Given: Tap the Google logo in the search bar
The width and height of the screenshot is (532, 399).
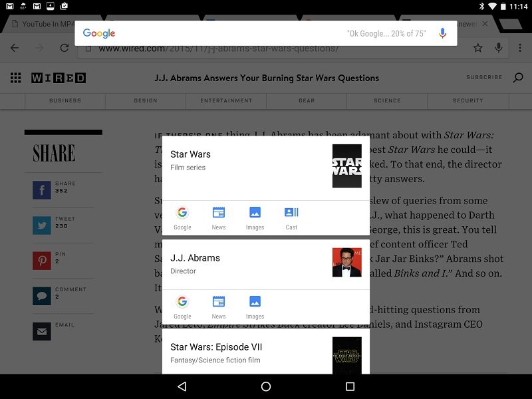Looking at the screenshot, I should pyautogui.click(x=99, y=33).
